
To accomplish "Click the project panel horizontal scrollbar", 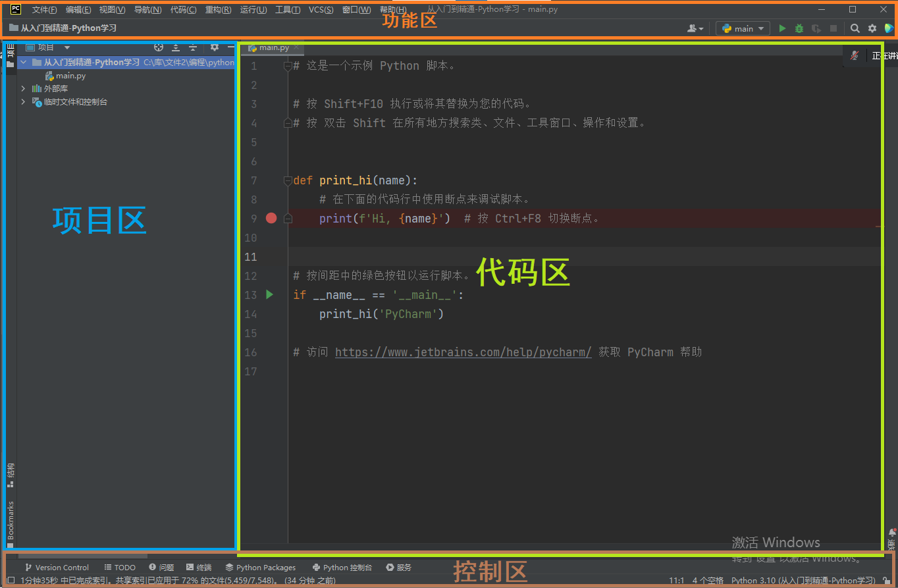I will (83, 556).
